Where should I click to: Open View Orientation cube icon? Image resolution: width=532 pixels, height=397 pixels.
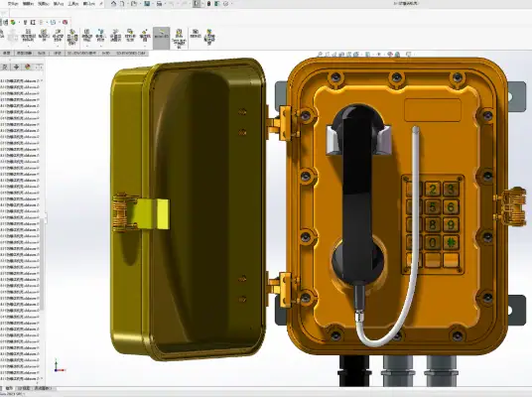coord(356,54)
